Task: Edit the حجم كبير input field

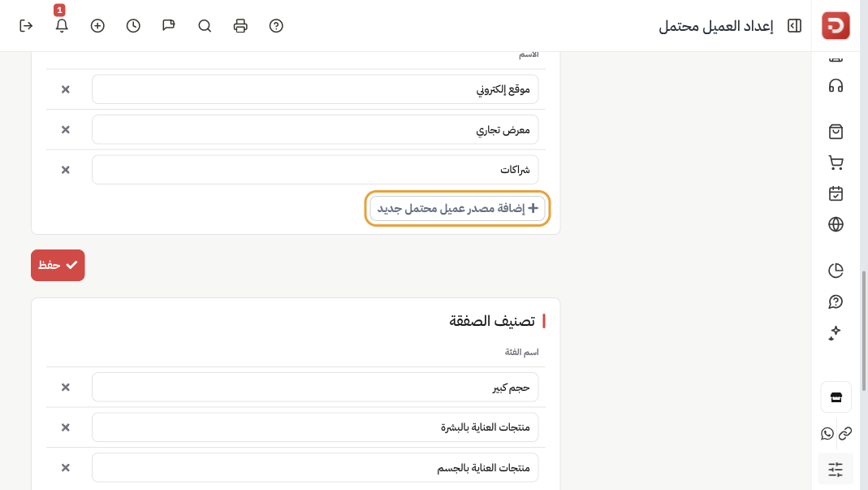Action: [x=315, y=387]
